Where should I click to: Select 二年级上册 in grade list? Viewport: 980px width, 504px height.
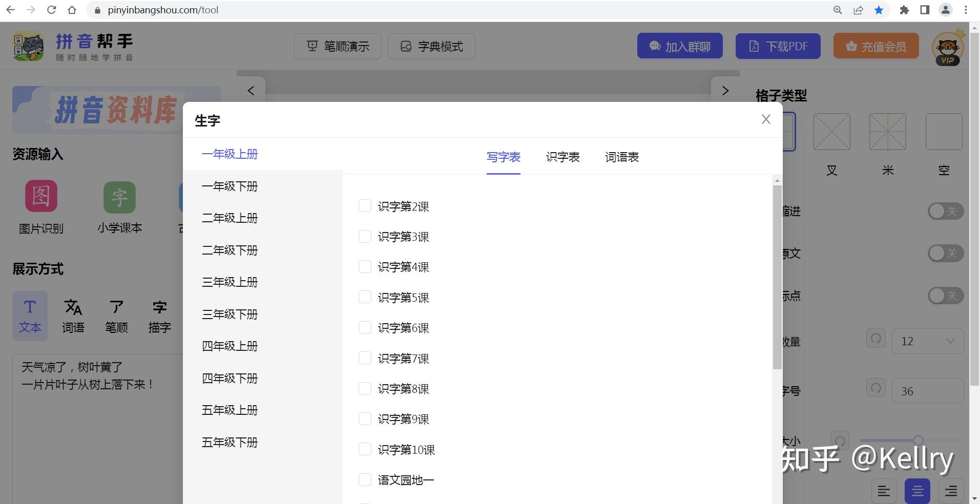click(x=263, y=218)
